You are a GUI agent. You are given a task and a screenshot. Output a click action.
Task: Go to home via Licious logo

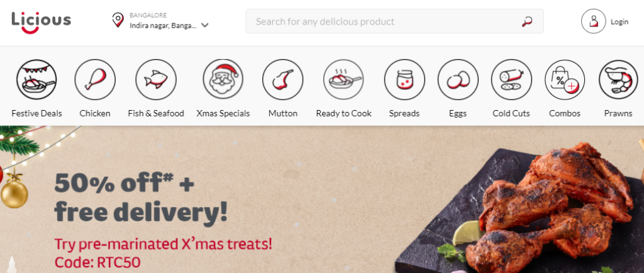[x=41, y=22]
